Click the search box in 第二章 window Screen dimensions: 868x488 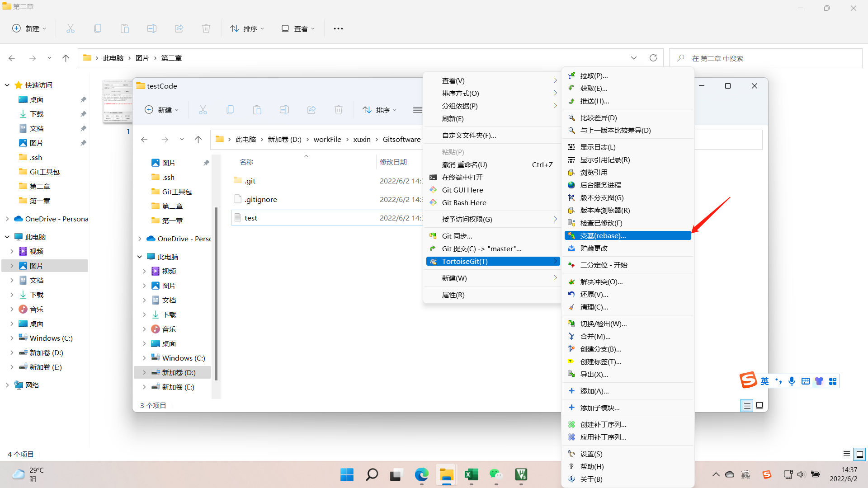click(x=765, y=58)
